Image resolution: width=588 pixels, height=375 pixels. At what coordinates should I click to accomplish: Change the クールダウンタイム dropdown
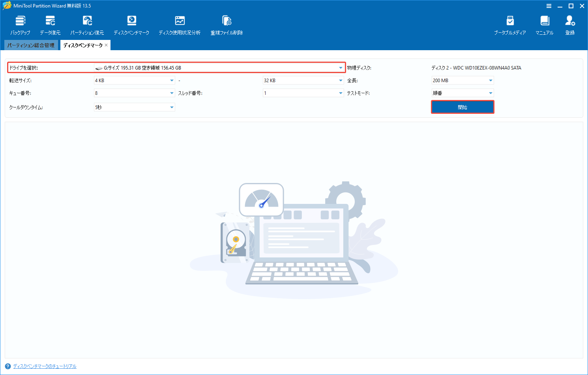(171, 107)
